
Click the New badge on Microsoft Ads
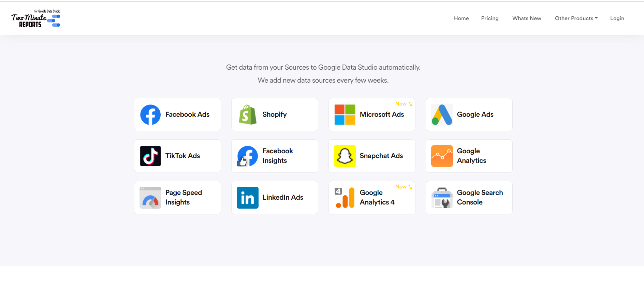pyautogui.click(x=404, y=104)
